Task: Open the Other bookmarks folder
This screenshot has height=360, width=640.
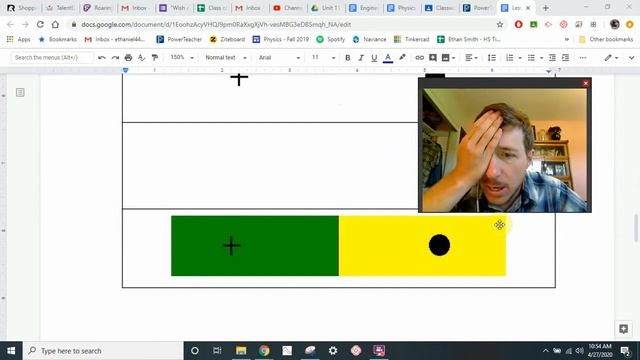Action: [606, 39]
